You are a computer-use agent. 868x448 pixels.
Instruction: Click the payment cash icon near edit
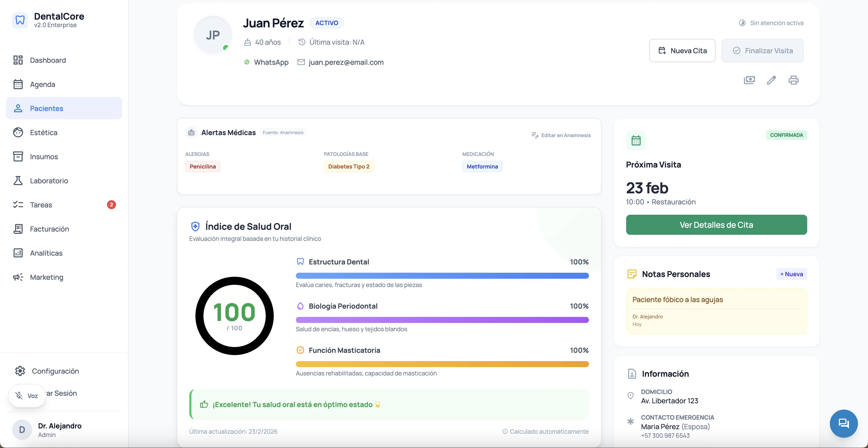click(x=749, y=80)
